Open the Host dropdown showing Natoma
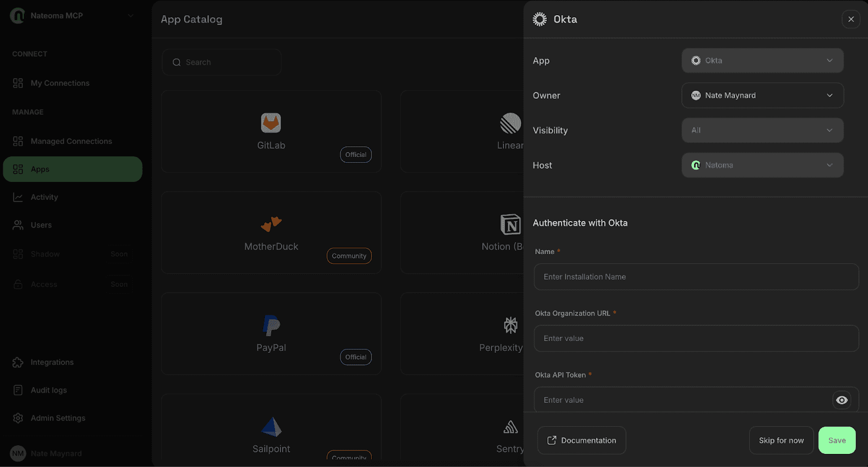This screenshot has width=868, height=467. pyautogui.click(x=762, y=165)
